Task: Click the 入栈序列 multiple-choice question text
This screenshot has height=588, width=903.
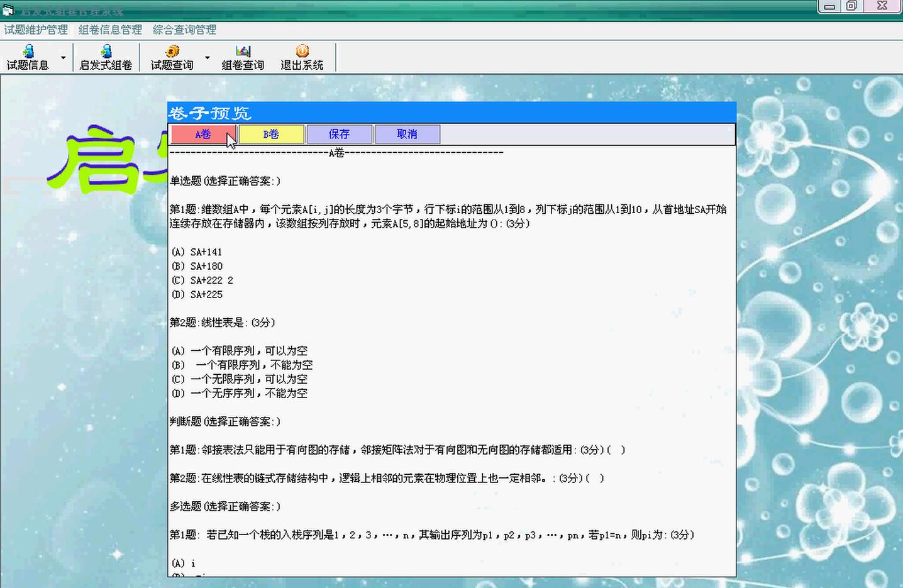Action: click(x=432, y=535)
